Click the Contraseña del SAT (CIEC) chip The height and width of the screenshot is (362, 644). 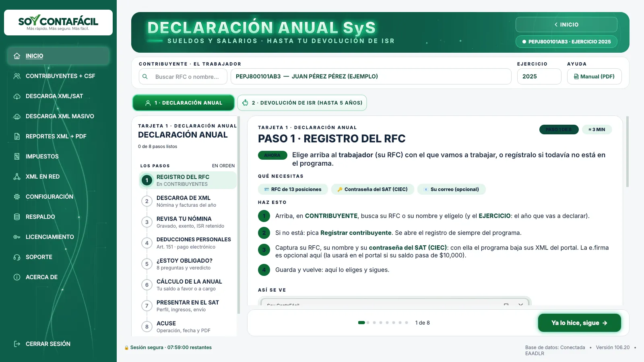coord(373,189)
